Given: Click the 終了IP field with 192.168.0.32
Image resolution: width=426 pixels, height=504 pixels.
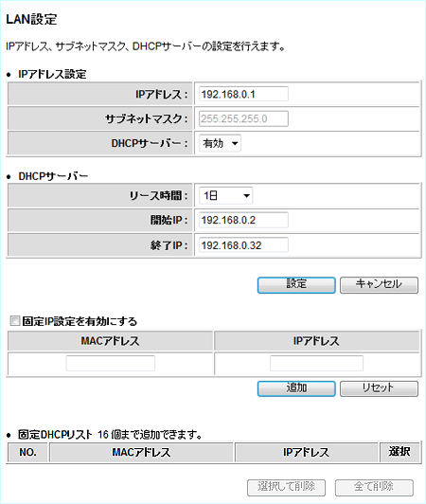Looking at the screenshot, I should coord(243,245).
